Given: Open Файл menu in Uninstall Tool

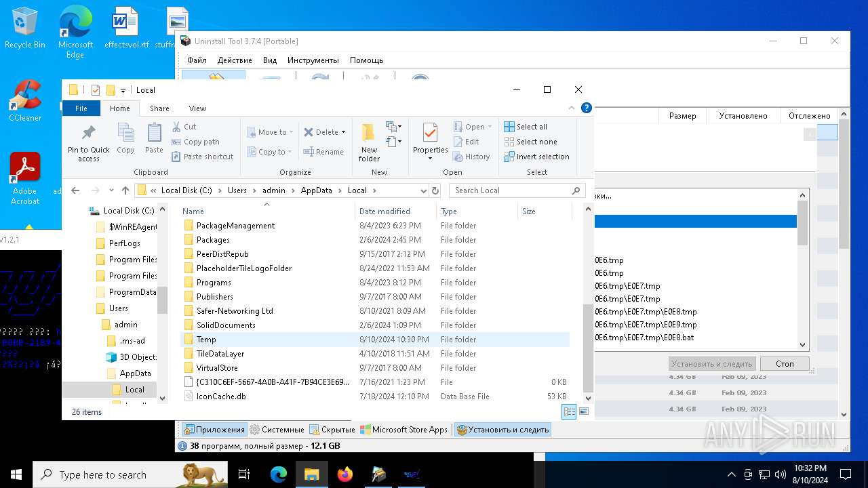Looking at the screenshot, I should (197, 60).
